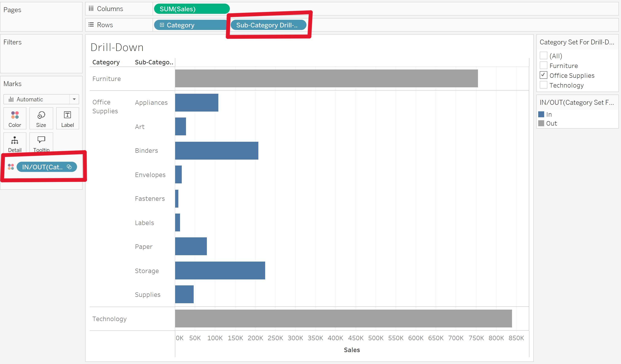Image resolution: width=621 pixels, height=364 pixels.
Task: Click the set icon on IN/OUT pill
Action: point(69,167)
